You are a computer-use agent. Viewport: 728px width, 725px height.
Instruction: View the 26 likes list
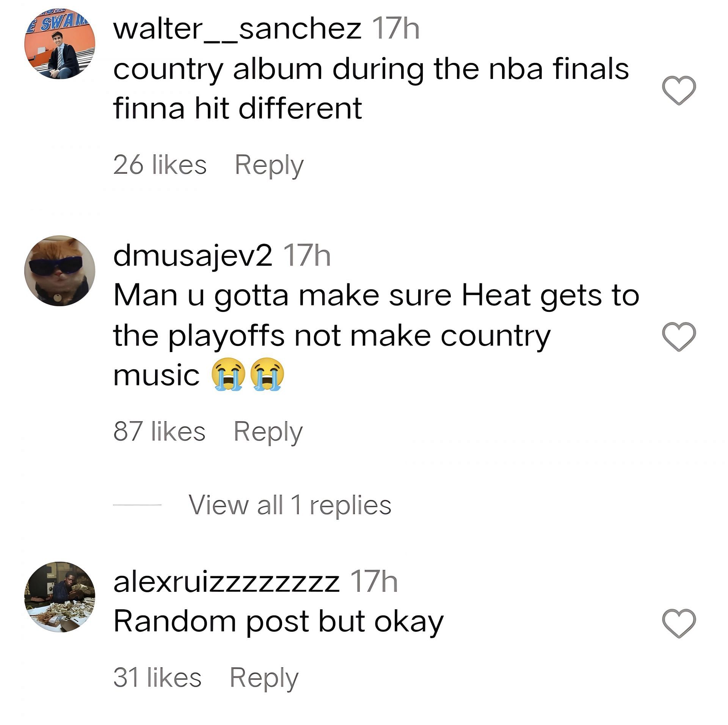pyautogui.click(x=160, y=165)
